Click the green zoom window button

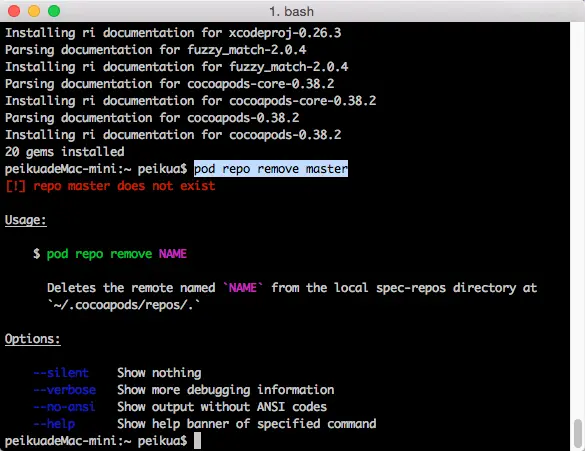coord(54,11)
